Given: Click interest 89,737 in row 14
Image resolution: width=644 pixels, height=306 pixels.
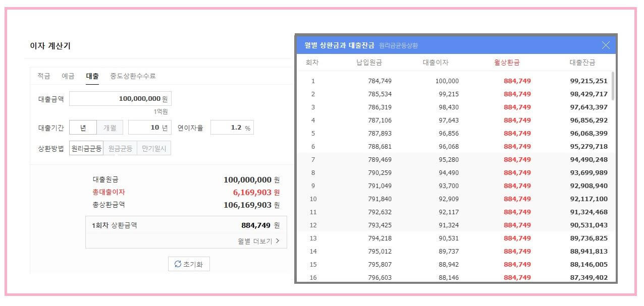Looking at the screenshot, I should click(x=449, y=251).
